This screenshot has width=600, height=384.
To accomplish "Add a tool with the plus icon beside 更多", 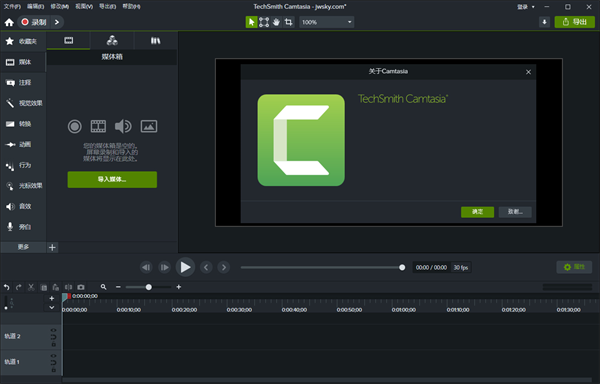I will click(52, 247).
